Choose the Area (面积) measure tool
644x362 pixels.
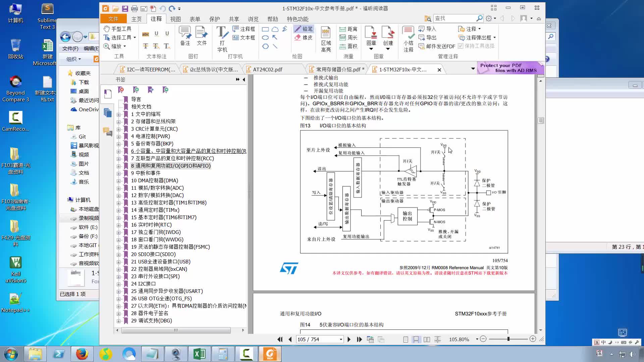348,46
